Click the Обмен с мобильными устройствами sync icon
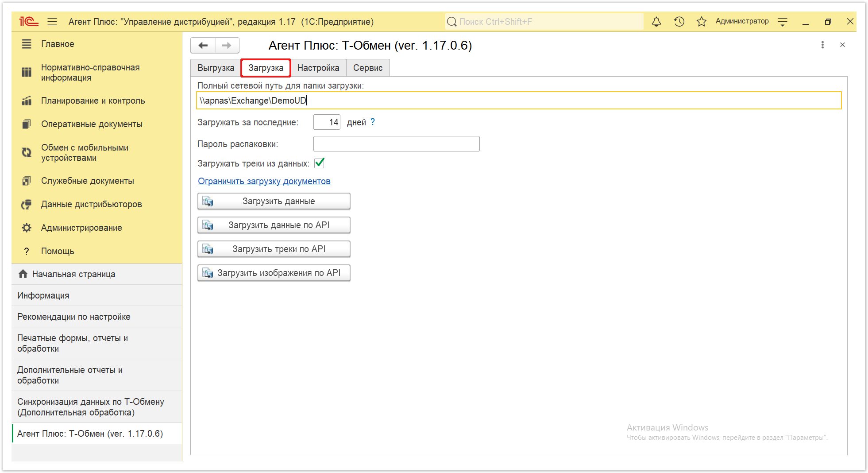 tap(27, 152)
